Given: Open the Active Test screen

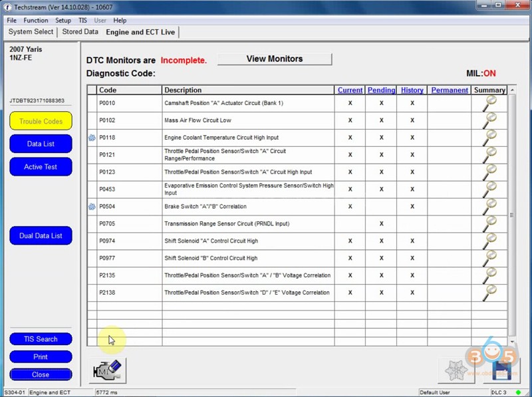Looking at the screenshot, I should click(41, 167).
